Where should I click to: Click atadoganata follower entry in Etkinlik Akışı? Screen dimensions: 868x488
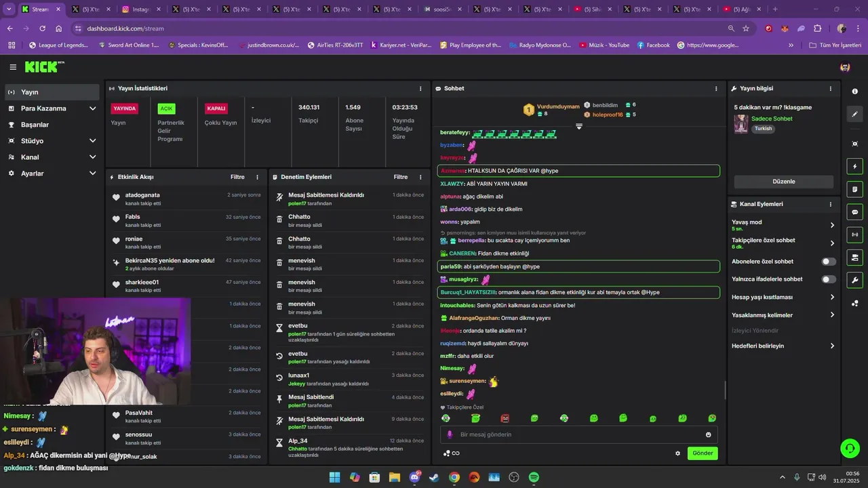click(x=186, y=199)
